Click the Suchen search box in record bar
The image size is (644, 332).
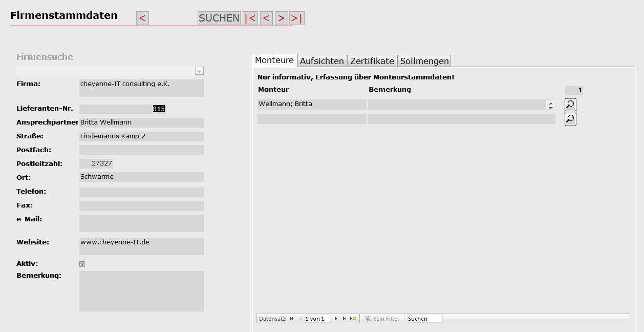pos(424,319)
